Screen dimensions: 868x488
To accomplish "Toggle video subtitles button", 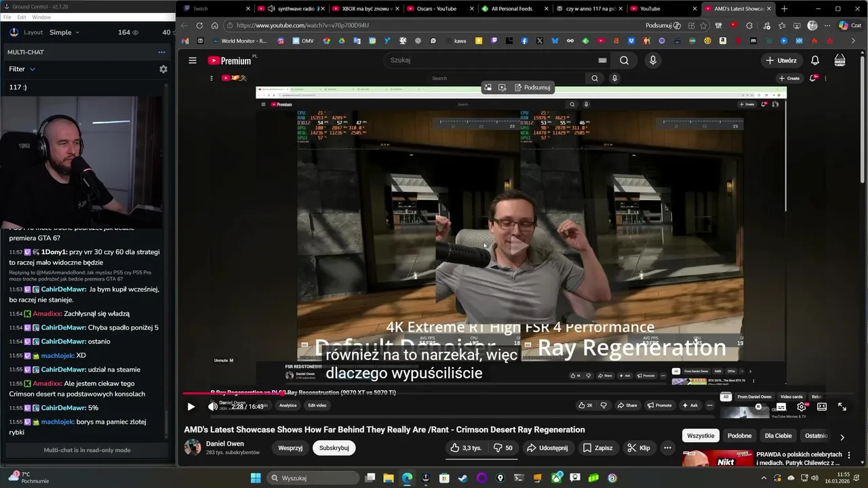I will click(x=781, y=407).
